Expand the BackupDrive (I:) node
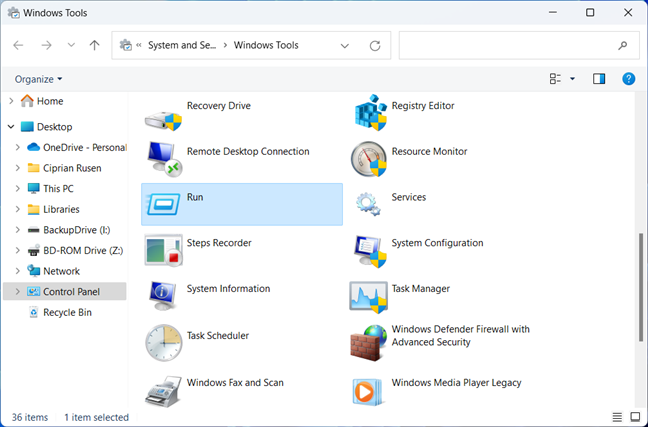 point(17,230)
